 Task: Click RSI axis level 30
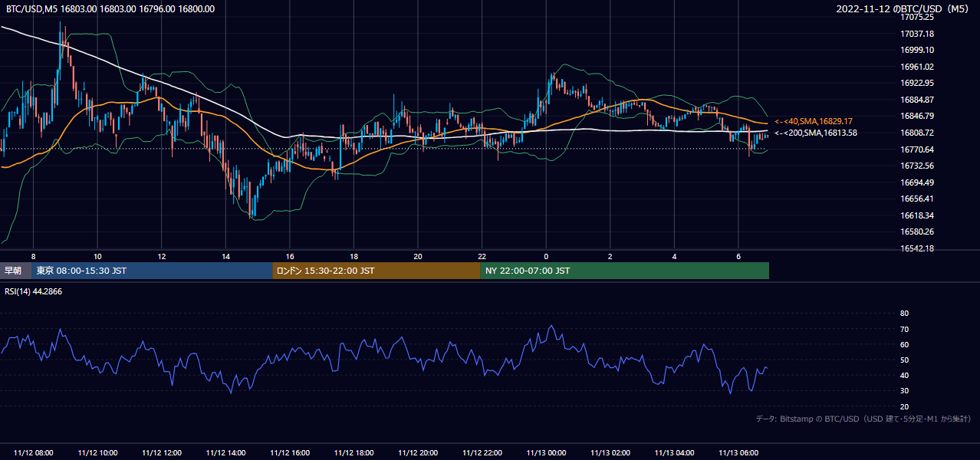(x=904, y=391)
